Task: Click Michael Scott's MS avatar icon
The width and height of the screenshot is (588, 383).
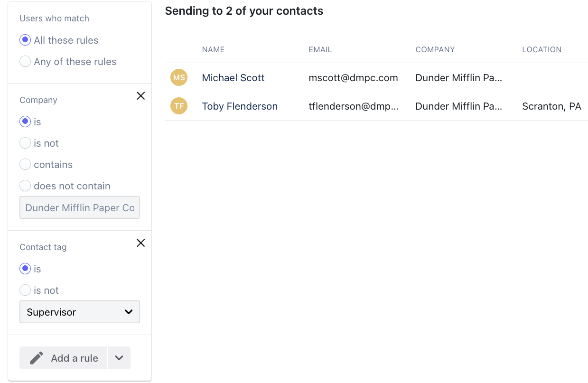Action: [x=179, y=78]
